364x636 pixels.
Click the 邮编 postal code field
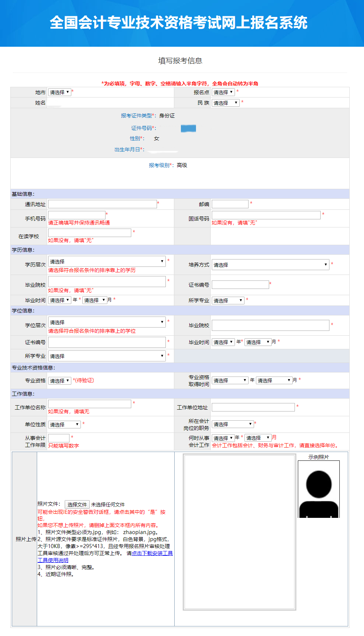point(230,204)
